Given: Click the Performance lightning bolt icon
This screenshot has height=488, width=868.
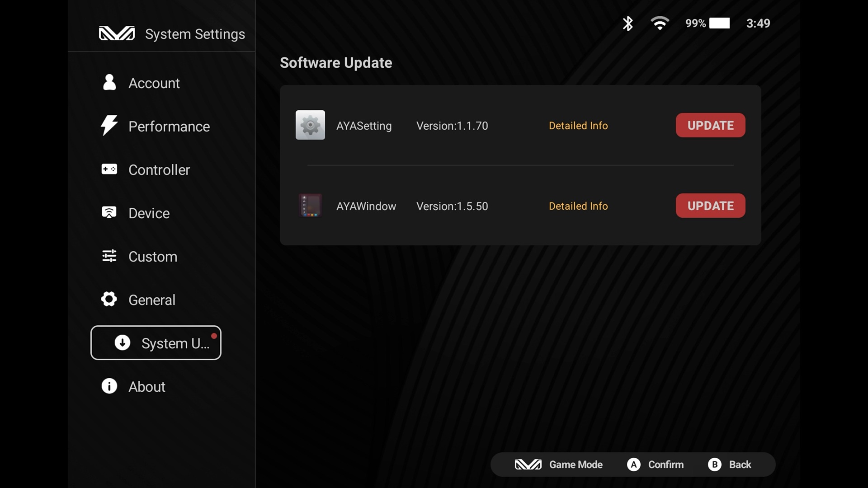Looking at the screenshot, I should [109, 126].
